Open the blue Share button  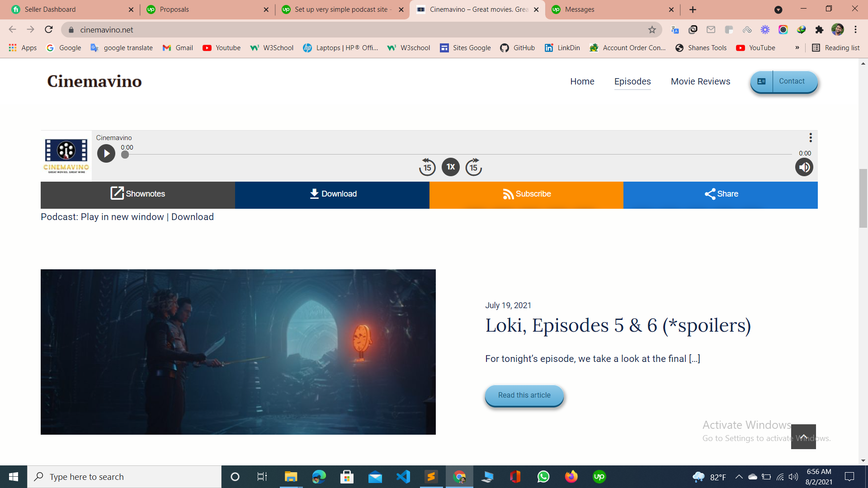[721, 195]
